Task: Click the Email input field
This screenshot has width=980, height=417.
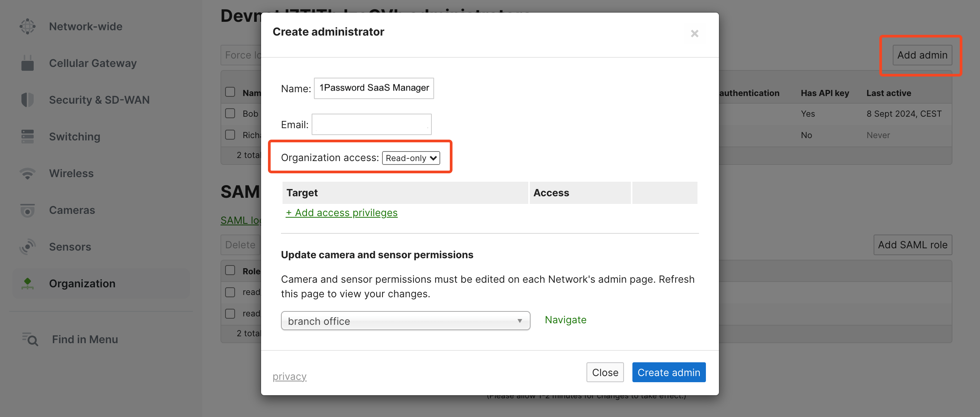Action: [x=372, y=124]
